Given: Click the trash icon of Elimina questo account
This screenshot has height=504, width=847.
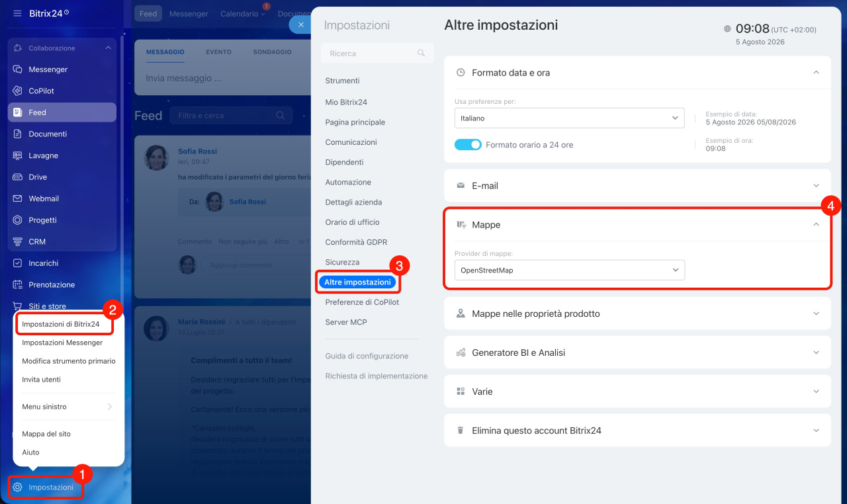Looking at the screenshot, I should (x=461, y=431).
